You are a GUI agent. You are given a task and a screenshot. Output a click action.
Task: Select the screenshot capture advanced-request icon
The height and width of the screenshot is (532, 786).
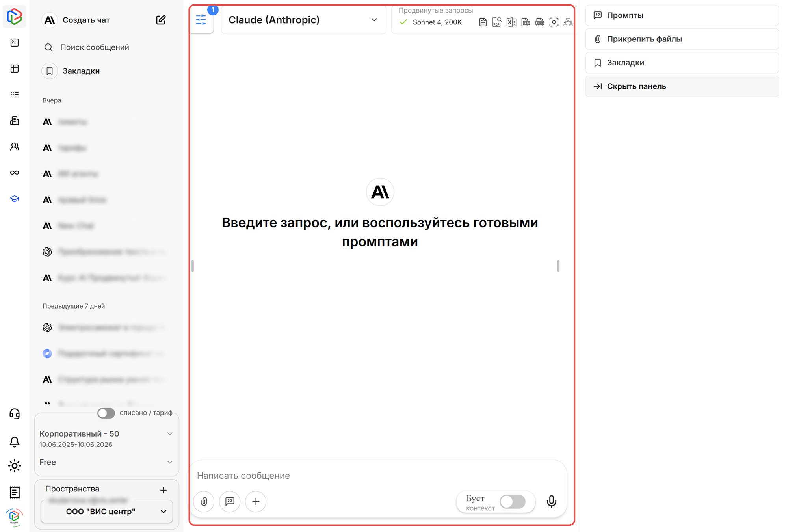pos(554,22)
